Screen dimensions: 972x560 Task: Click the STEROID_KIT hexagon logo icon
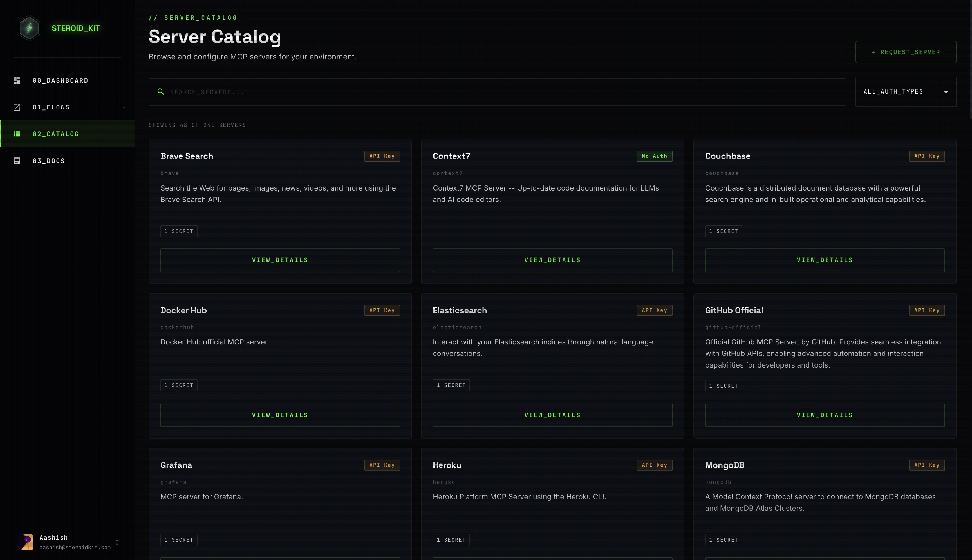(x=29, y=28)
